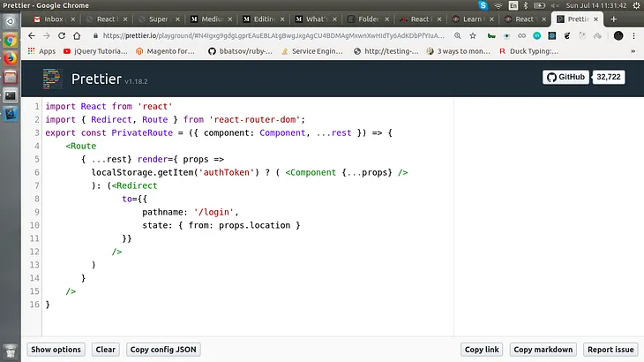644x362 pixels.
Task: Open the Bluetooth indicator
Action: (x=525, y=5)
